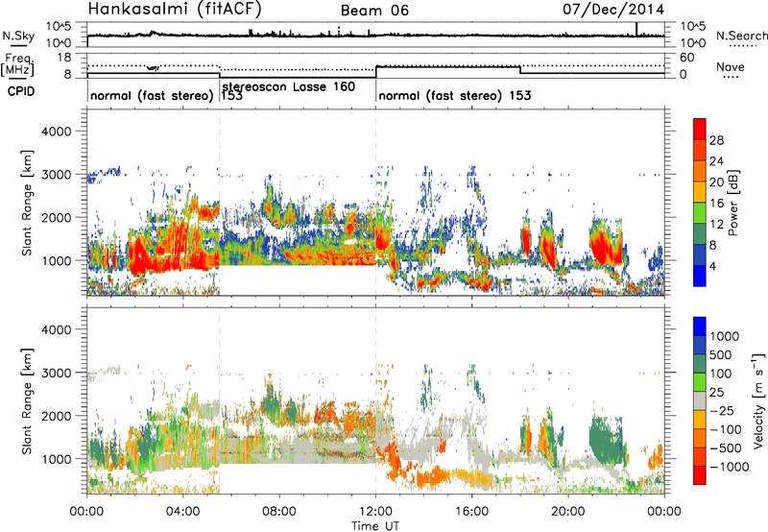Click the Velocity [m s-1] colorbar label
This screenshot has height=532, width=768.
point(758,400)
